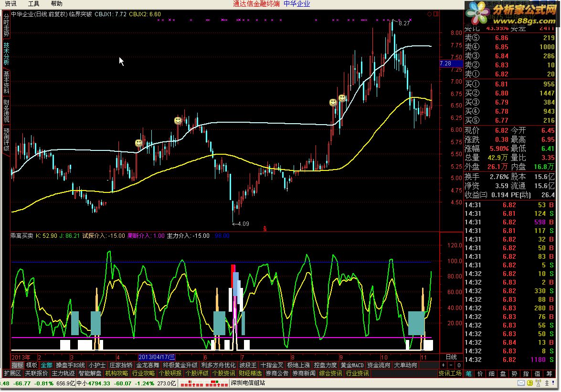Click the rightmost smiley face signal marker
Viewport: 561px width, 392px height.
point(342,98)
